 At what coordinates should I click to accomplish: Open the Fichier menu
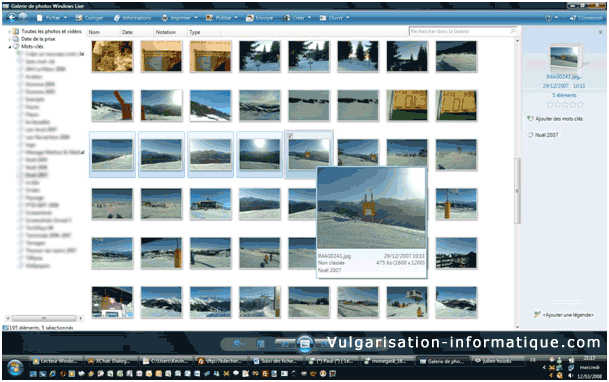[52, 18]
